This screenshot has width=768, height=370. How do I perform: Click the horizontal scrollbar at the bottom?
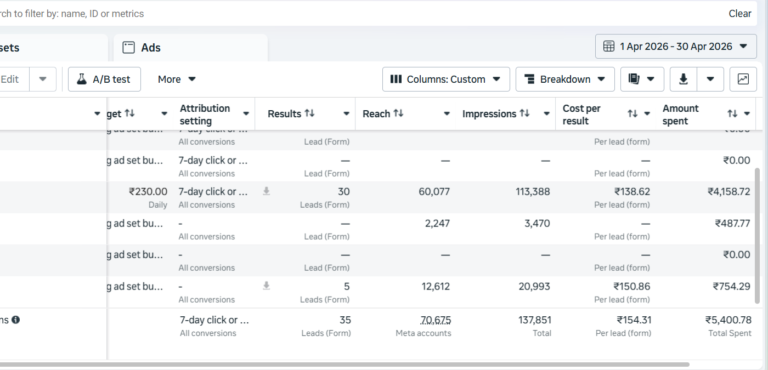click(345, 365)
